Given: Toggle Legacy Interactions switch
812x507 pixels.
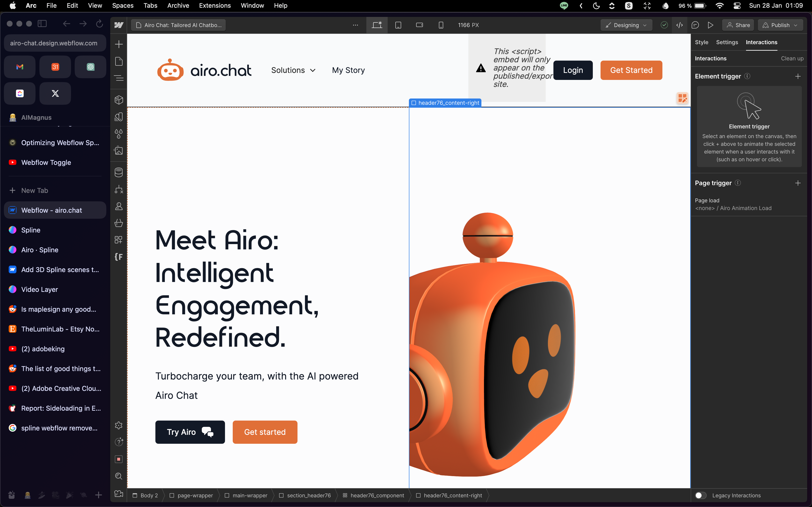Looking at the screenshot, I should 701,495.
